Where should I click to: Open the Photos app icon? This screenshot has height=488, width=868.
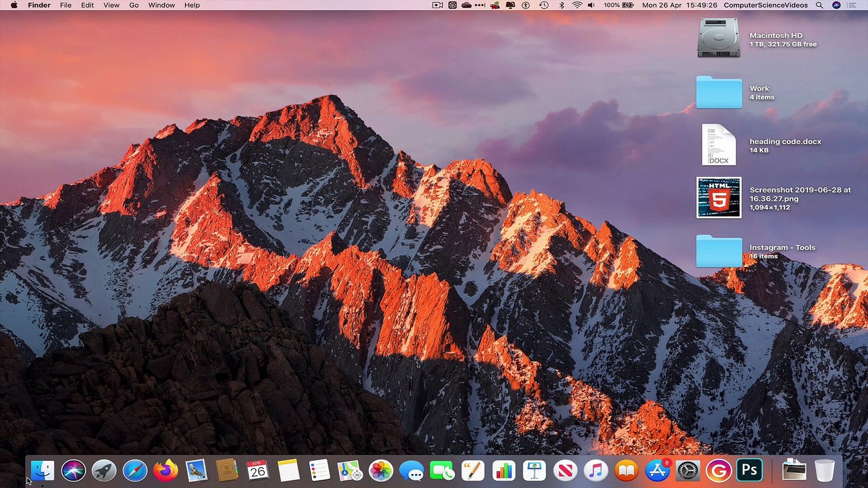click(380, 470)
